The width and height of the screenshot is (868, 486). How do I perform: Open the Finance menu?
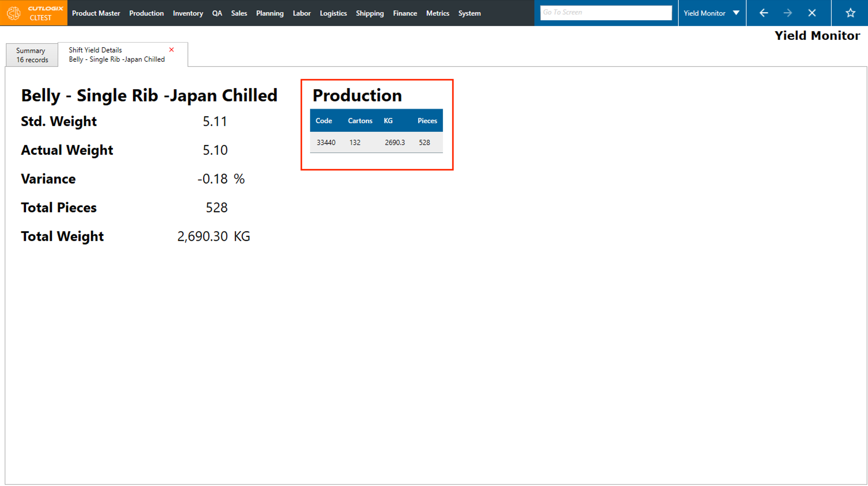pos(405,13)
